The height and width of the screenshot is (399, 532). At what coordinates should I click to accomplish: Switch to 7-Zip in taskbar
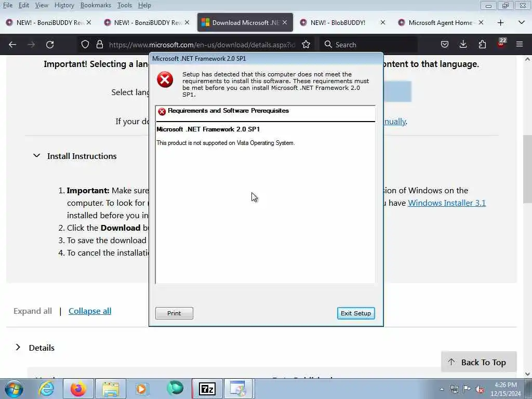207,389
